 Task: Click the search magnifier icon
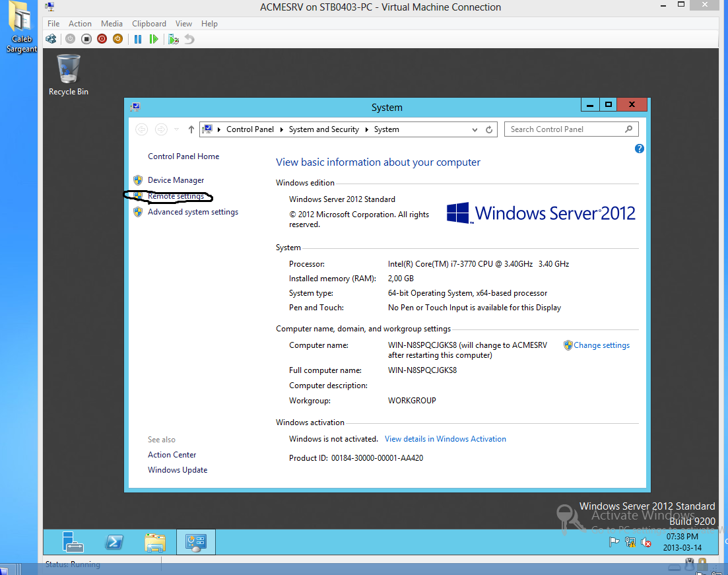click(628, 129)
